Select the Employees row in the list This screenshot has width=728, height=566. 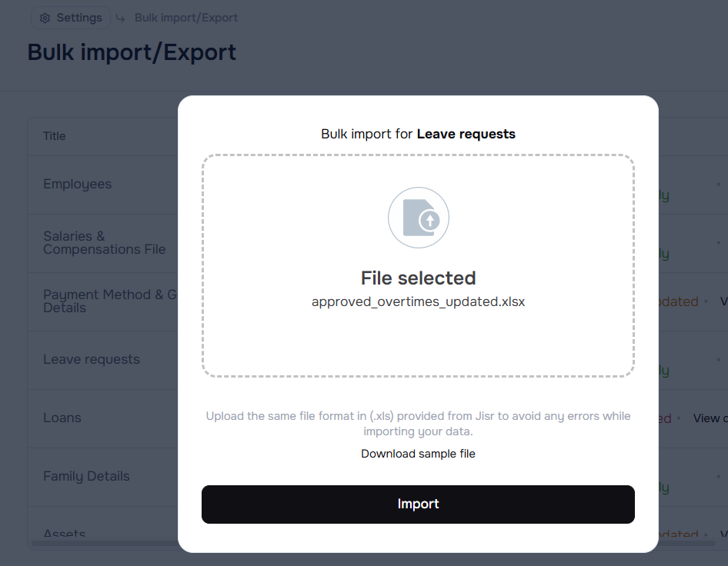tap(78, 185)
